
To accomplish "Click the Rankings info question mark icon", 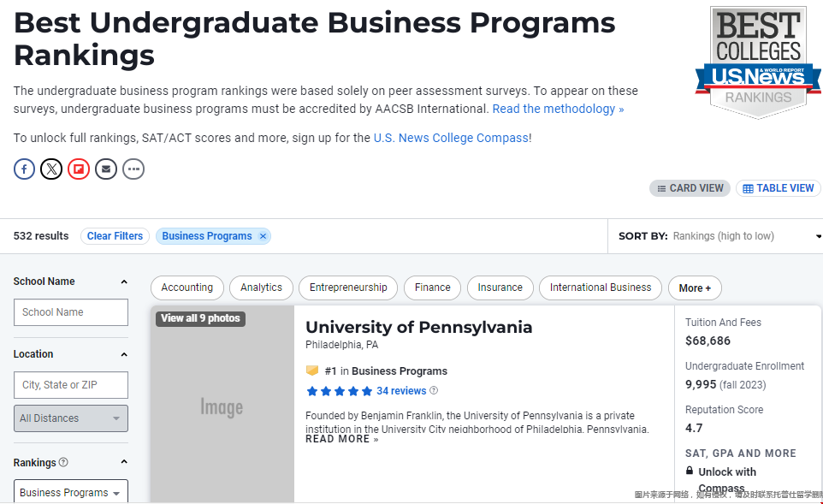I will [x=63, y=462].
